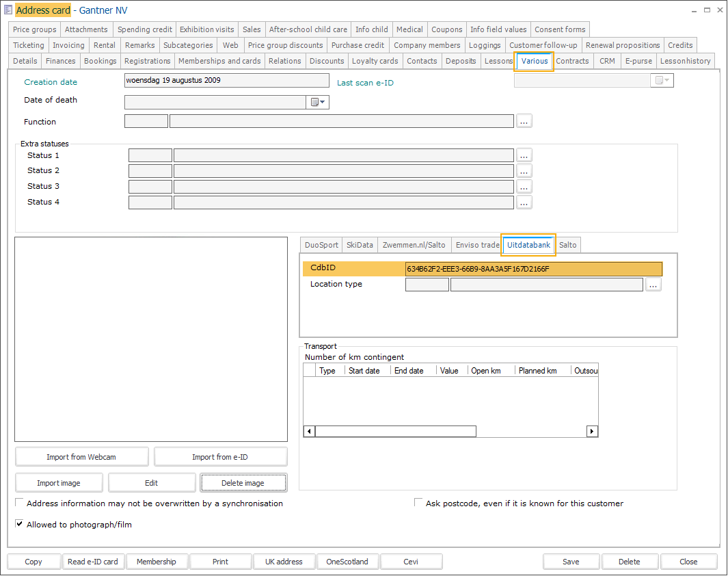This screenshot has height=576, width=728.
Task: Expand Last scan e-ID date dropdown
Action: pyautogui.click(x=663, y=81)
